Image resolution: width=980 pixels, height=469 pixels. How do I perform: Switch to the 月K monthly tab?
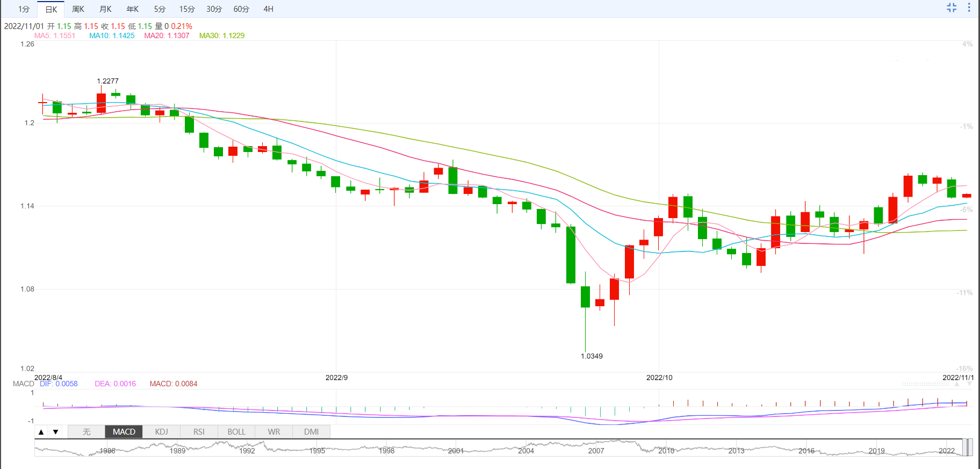(105, 9)
